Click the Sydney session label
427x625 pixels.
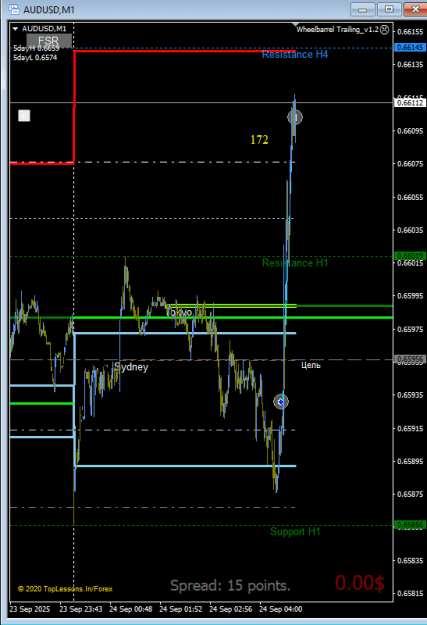pos(131,367)
